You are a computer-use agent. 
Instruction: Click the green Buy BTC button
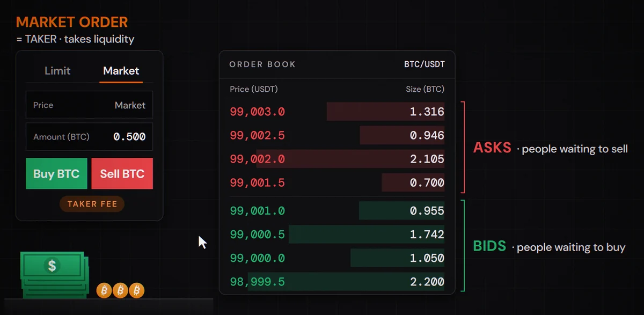(56, 174)
